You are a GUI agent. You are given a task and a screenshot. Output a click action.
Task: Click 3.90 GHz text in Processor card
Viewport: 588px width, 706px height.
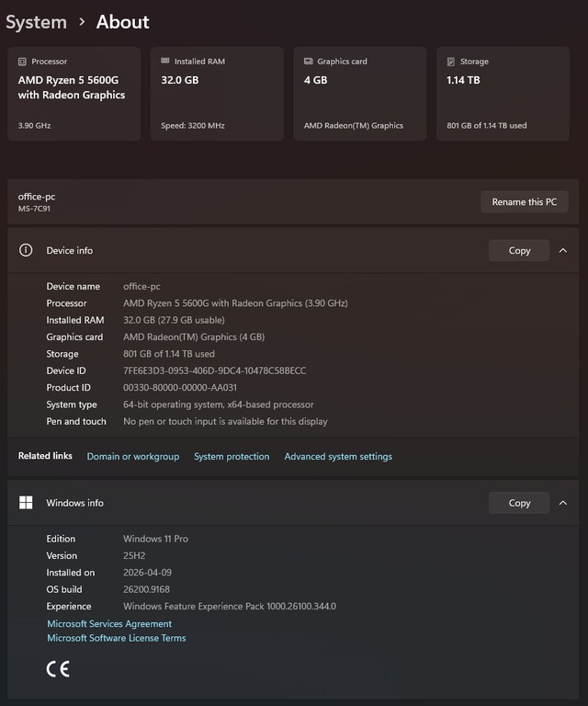click(x=34, y=126)
